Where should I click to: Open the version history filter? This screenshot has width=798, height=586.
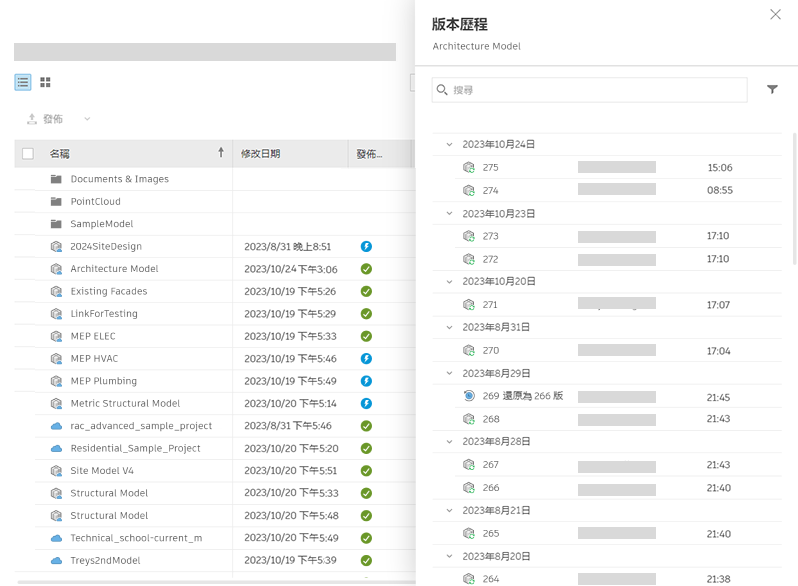[772, 90]
